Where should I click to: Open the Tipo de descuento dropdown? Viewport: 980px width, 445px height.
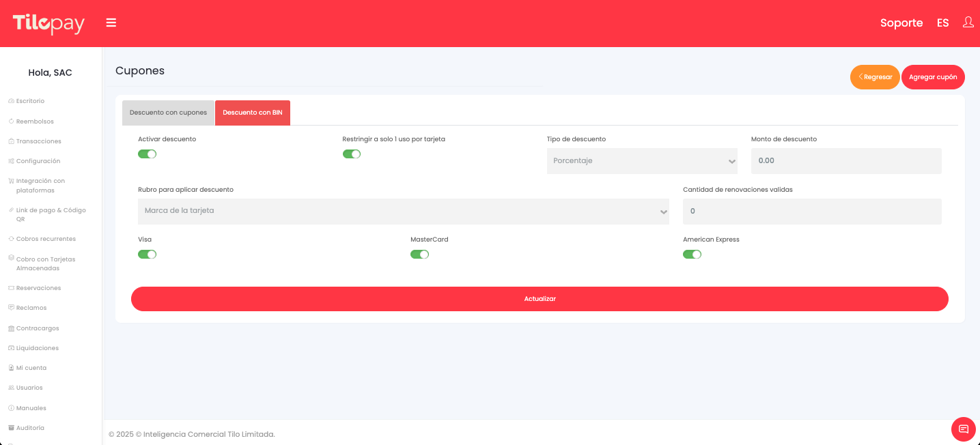(641, 161)
